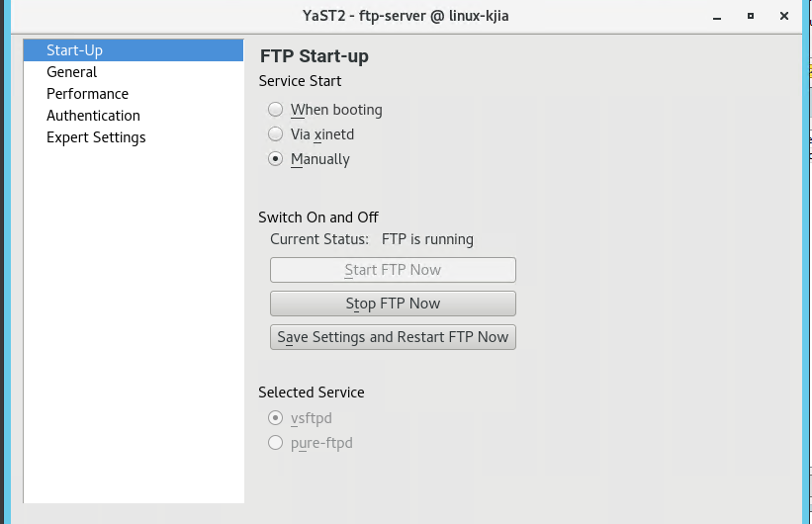Click the Start FTP Now button
Screen dimensions: 812x524
point(393,270)
